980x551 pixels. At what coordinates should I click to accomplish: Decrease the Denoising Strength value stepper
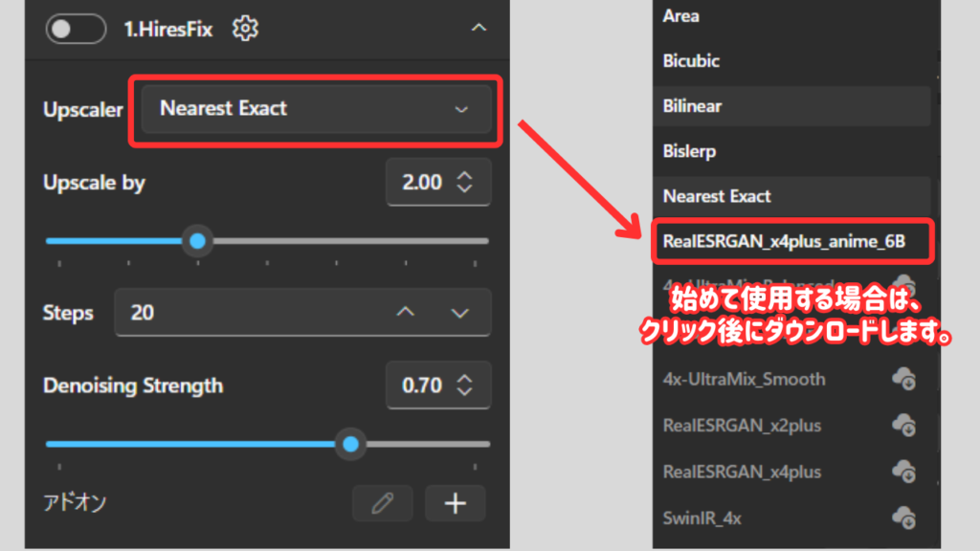pos(465,392)
